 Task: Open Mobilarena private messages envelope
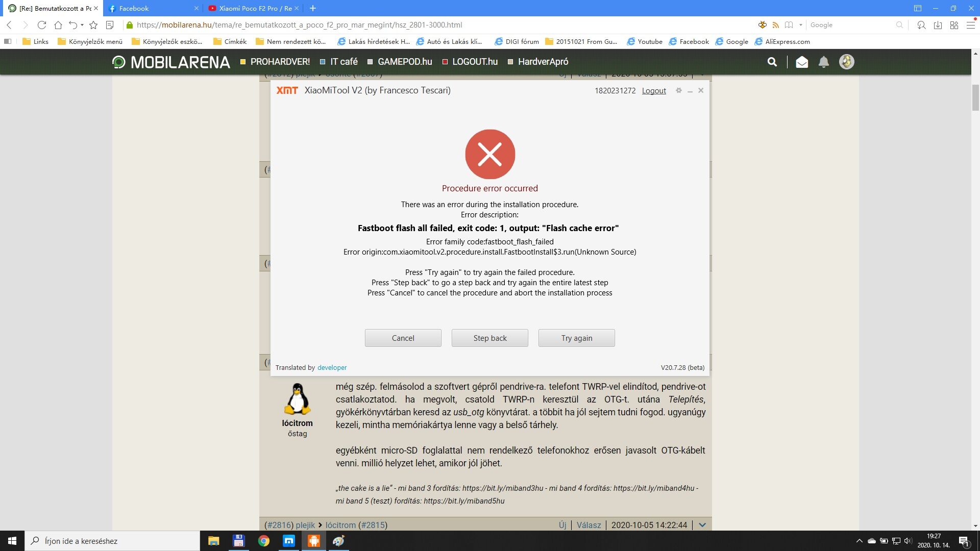802,62
